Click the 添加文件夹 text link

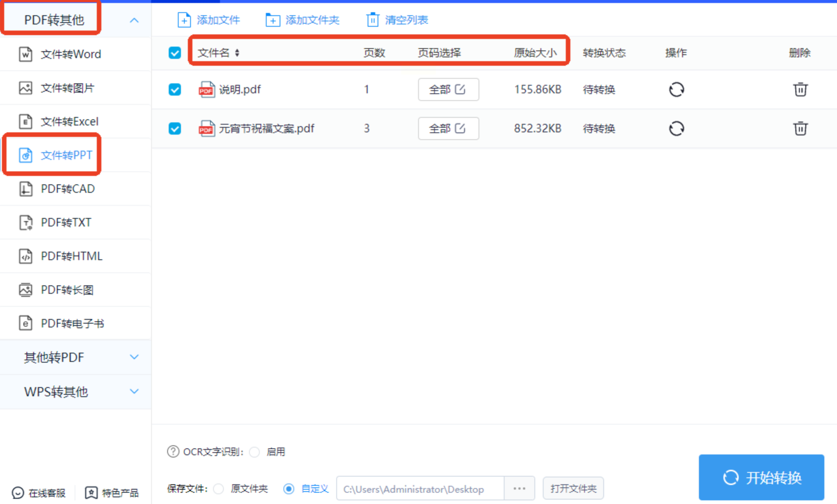(312, 20)
